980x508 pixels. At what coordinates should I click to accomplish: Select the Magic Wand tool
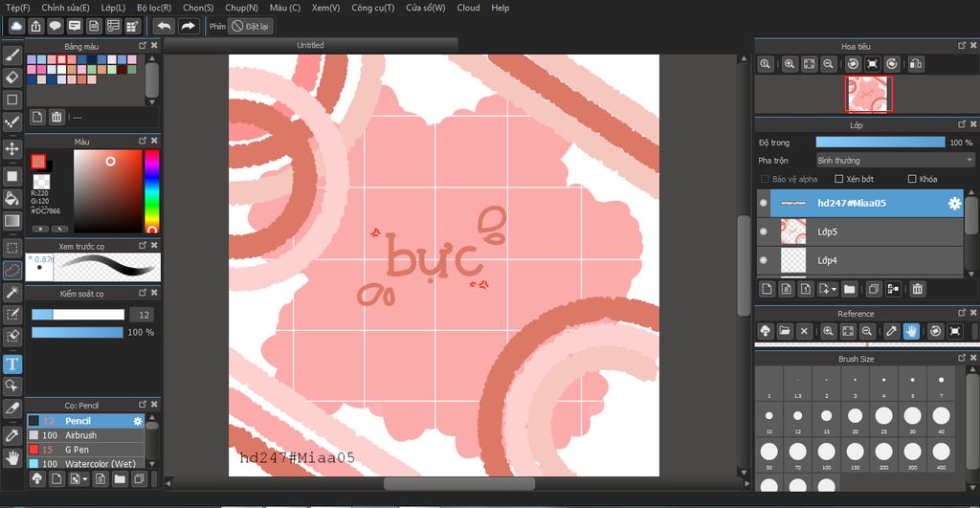tap(11, 293)
